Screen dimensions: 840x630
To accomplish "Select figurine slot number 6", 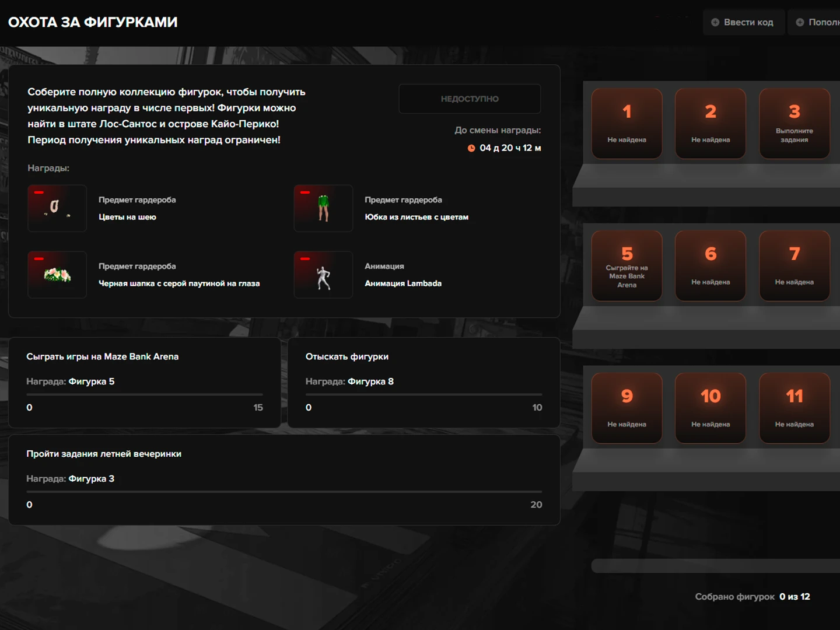I will click(x=710, y=266).
